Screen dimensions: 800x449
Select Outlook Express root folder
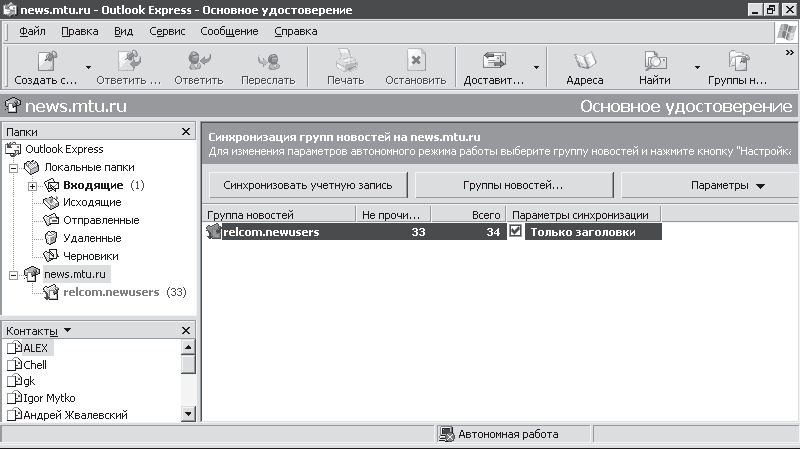point(64,149)
